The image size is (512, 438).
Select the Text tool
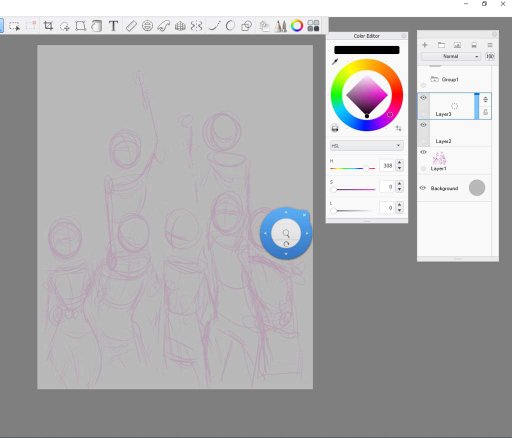point(113,26)
